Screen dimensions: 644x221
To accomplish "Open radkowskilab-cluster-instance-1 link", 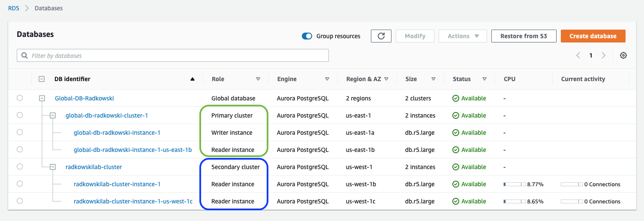I will point(117,184).
